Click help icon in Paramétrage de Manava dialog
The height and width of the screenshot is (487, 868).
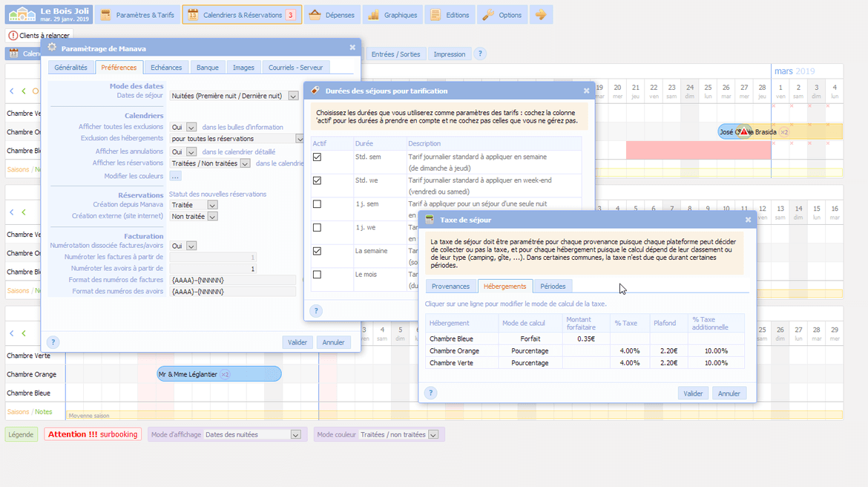(53, 342)
